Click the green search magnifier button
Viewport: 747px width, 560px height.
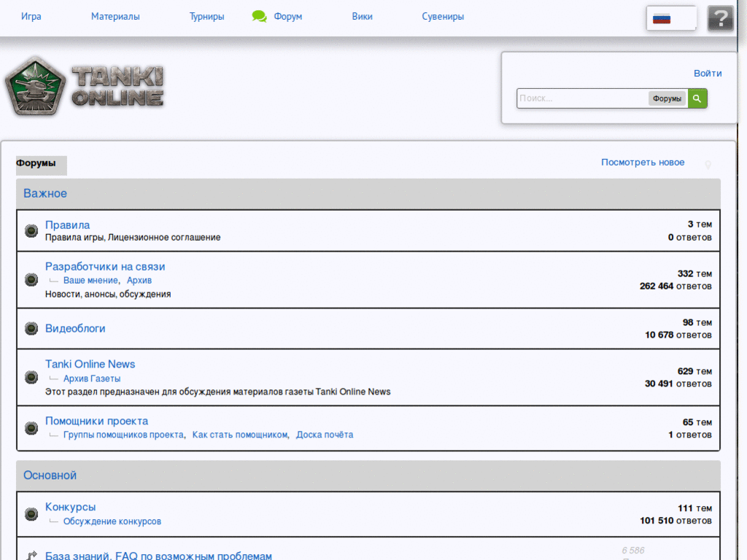click(697, 98)
